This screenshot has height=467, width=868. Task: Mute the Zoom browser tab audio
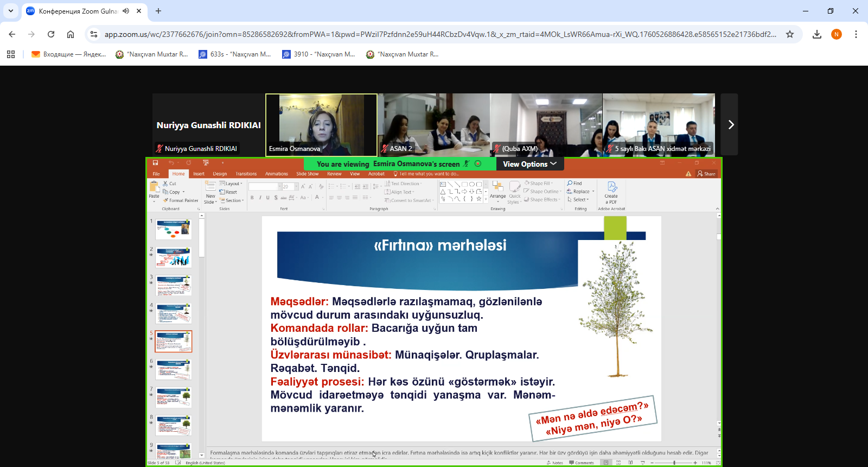point(126,11)
